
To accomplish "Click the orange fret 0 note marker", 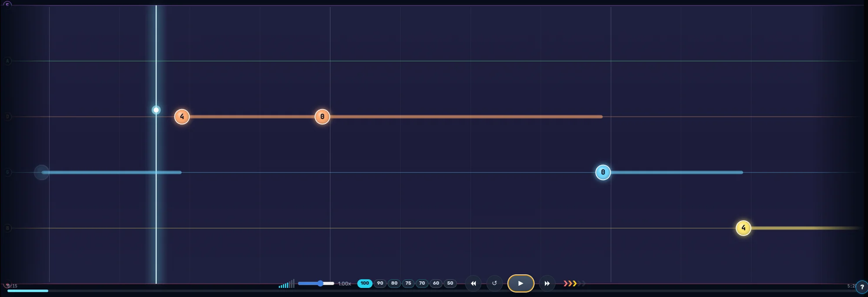I will (322, 117).
